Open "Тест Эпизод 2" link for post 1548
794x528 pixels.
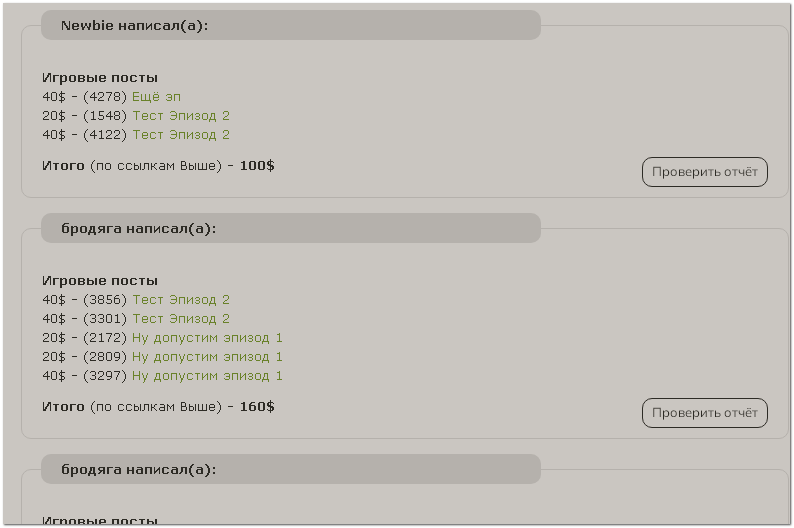coord(181,116)
